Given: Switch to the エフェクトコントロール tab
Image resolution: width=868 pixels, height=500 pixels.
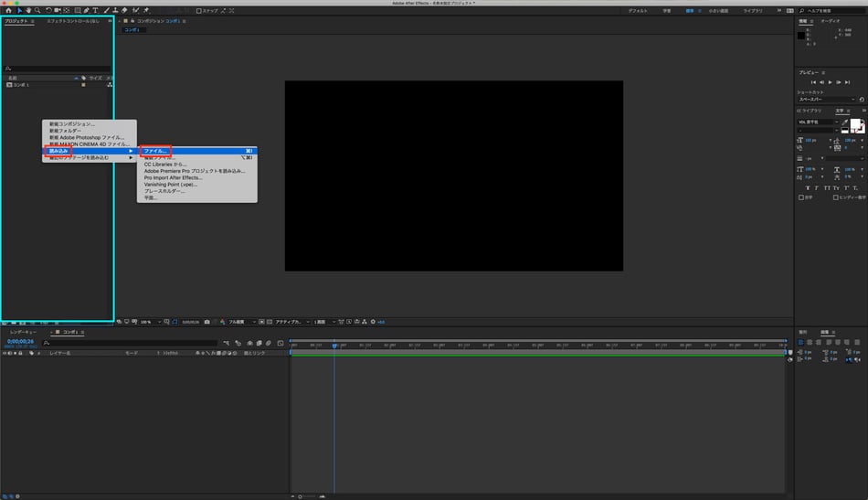Looking at the screenshot, I should (73, 20).
